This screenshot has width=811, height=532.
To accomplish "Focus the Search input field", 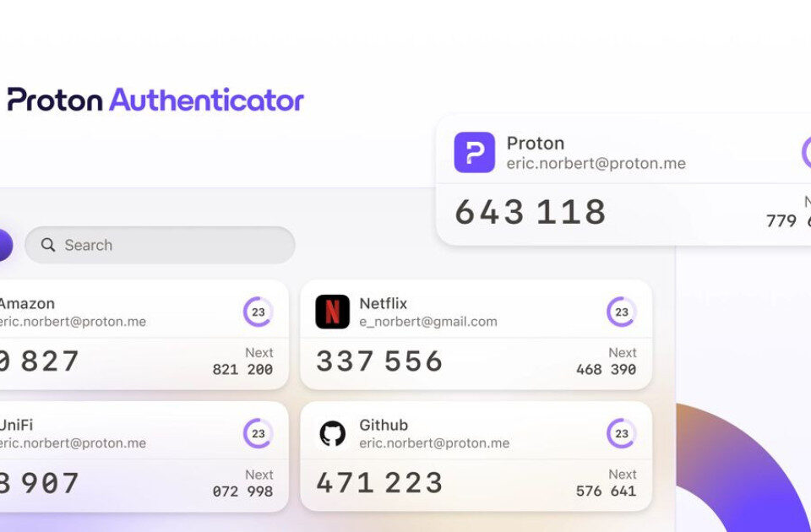I will [x=160, y=245].
